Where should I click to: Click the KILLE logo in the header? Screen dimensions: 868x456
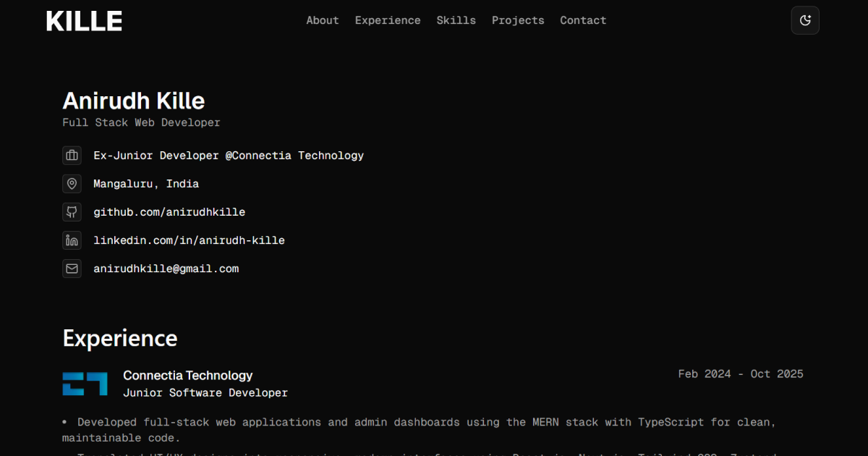pyautogui.click(x=83, y=20)
